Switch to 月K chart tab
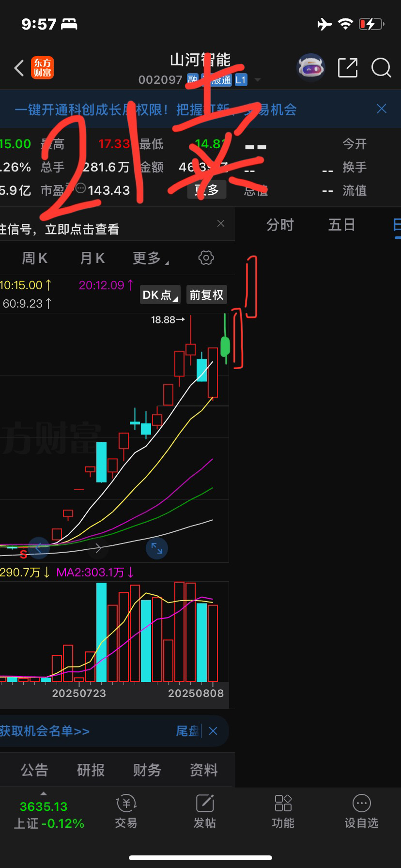This screenshot has height=868, width=401. point(92,258)
